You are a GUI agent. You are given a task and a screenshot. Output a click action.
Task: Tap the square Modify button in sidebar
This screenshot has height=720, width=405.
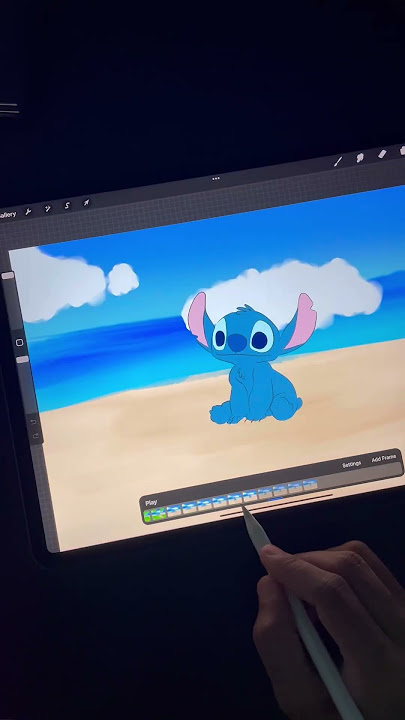(19, 343)
